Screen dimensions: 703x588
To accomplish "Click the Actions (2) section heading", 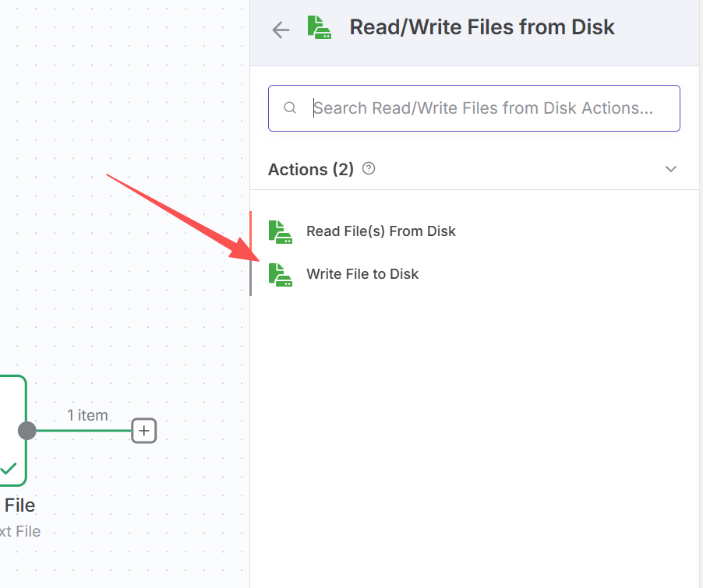I will (310, 169).
